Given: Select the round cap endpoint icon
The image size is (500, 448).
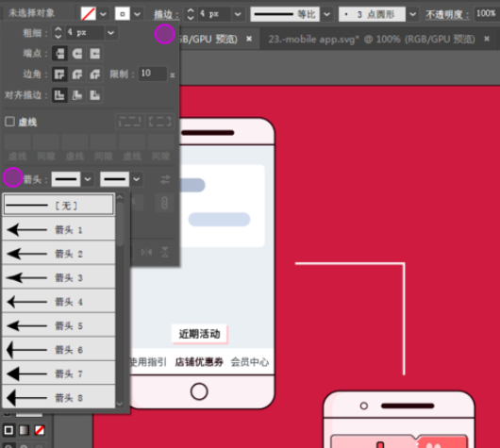Looking at the screenshot, I should [77, 54].
